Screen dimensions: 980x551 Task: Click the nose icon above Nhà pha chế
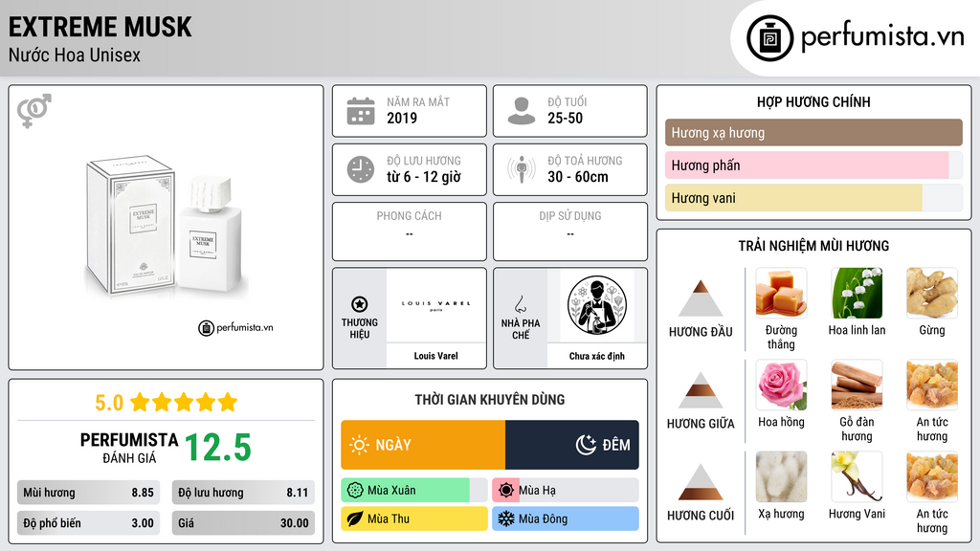(520, 304)
